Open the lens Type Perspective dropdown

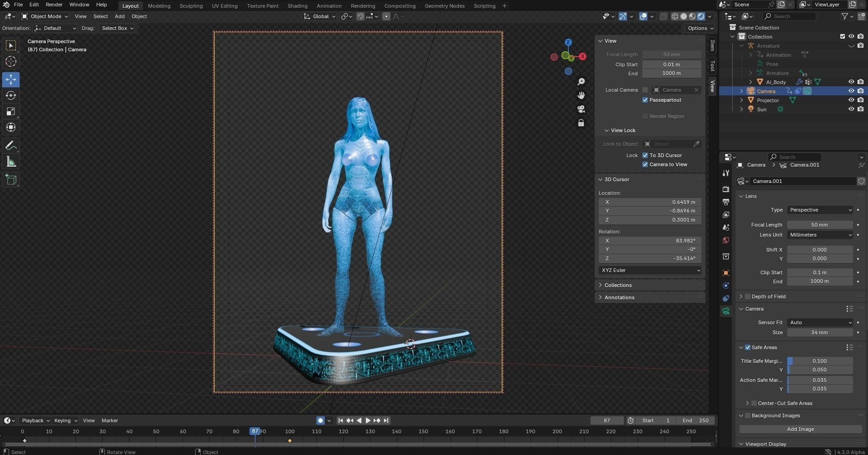820,210
